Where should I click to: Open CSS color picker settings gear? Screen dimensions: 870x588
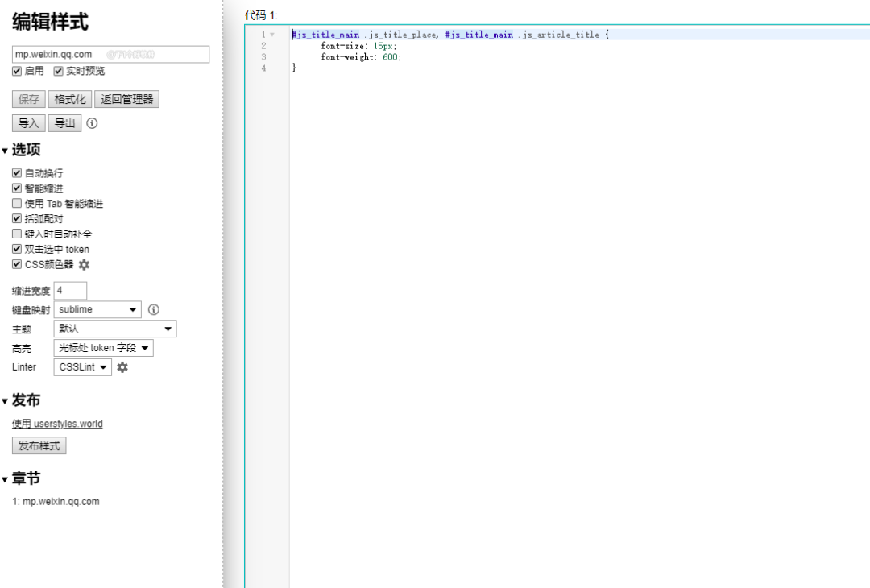click(x=84, y=264)
